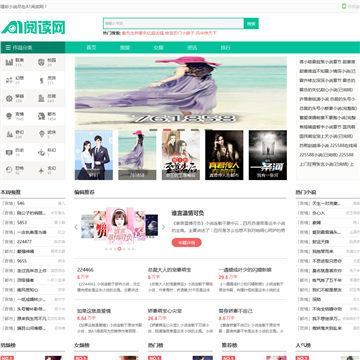Image resolution: width=360 pixels, height=360 pixels.
Task: Open 225588 link in right news list
Action: pyautogui.click(x=327, y=155)
